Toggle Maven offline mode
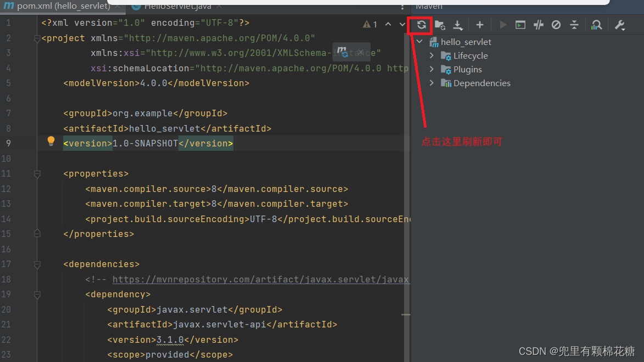The height and width of the screenshot is (362, 644). pyautogui.click(x=539, y=25)
